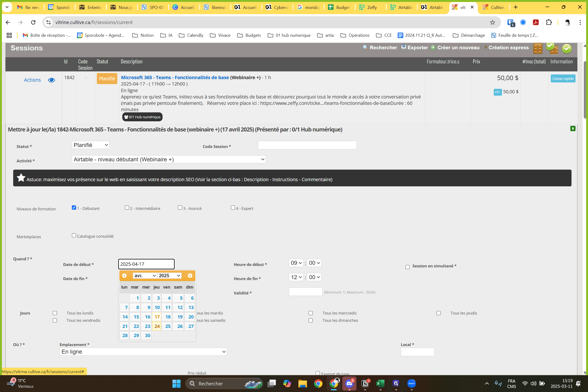Reload the page
Screen dimensions: 588x392
[x=33, y=22]
